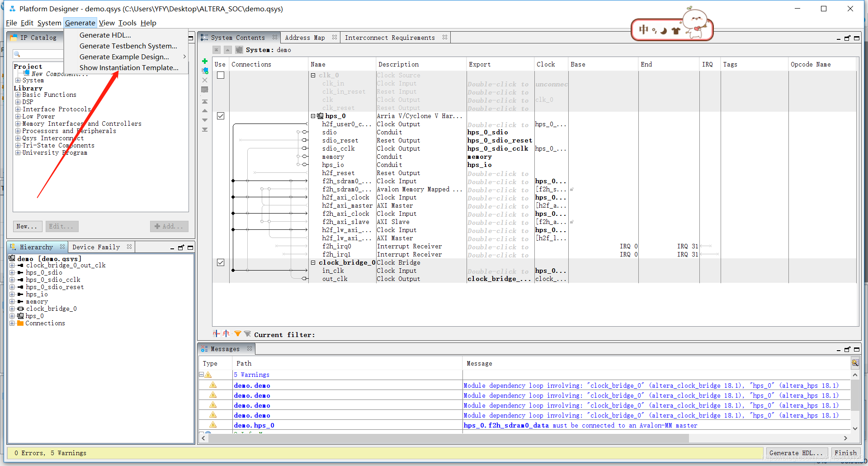Open the View menu
Image resolution: width=868 pixels, height=466 pixels.
click(x=107, y=23)
